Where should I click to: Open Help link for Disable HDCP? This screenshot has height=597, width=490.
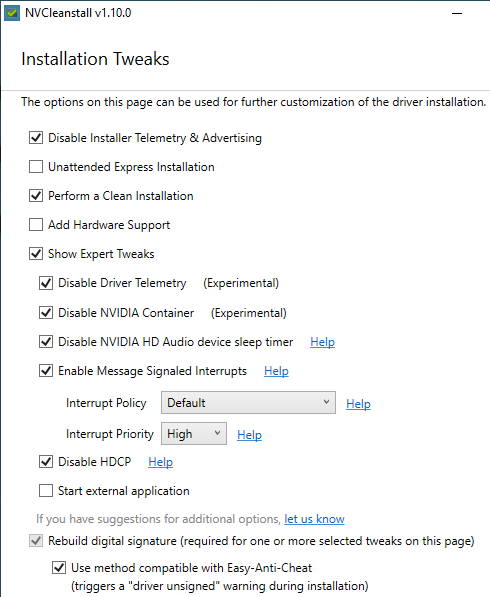tap(160, 462)
